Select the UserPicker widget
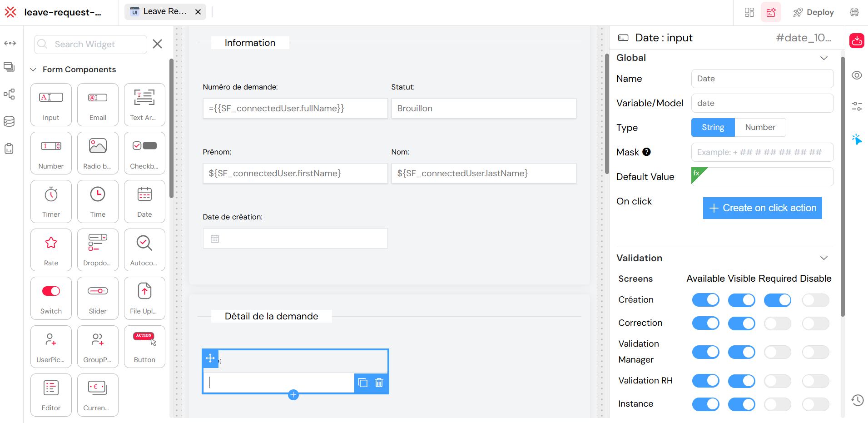The height and width of the screenshot is (423, 868). [x=51, y=346]
